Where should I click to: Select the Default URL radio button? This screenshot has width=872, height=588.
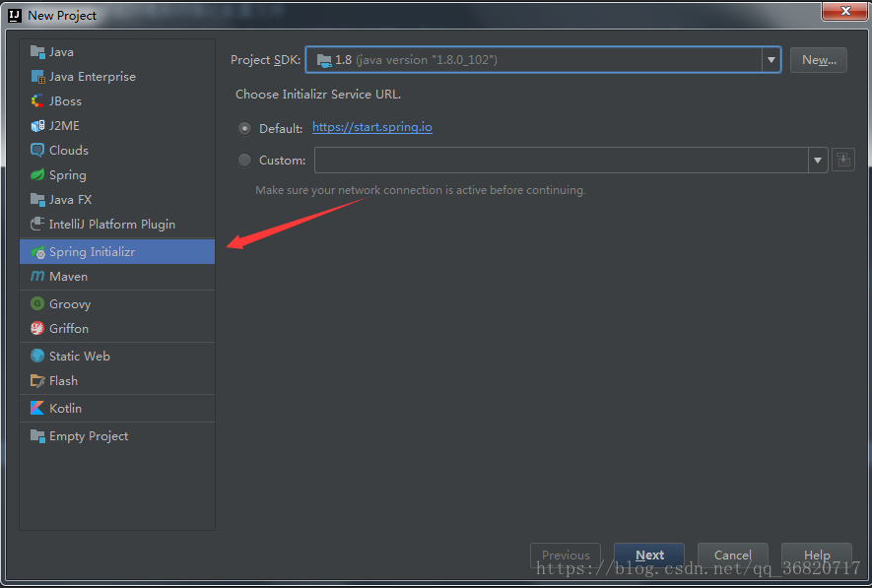click(x=244, y=128)
